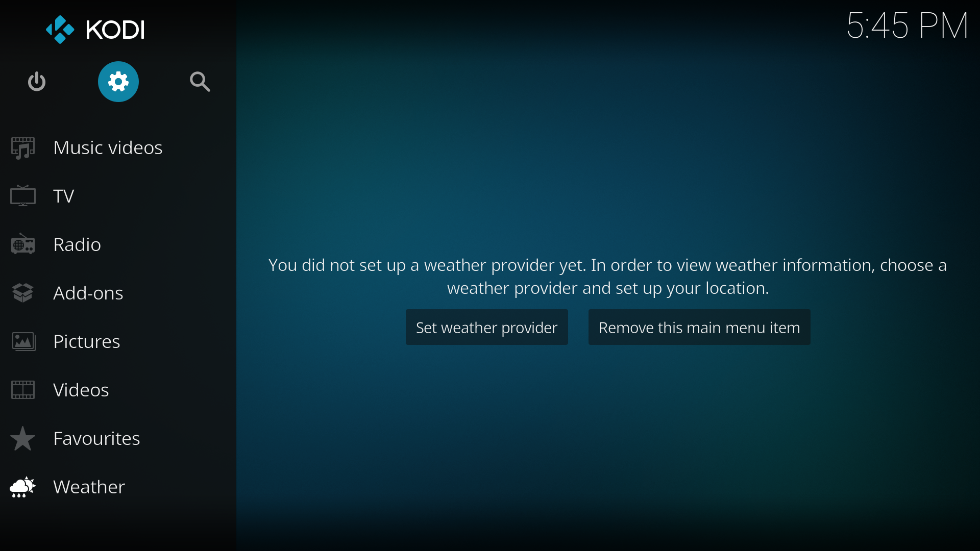The image size is (980, 551).
Task: Open the Settings gear menu
Action: pos(118,82)
